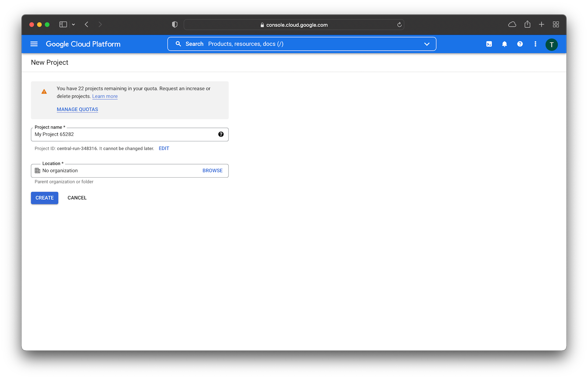Click the project name help question mark
The height and width of the screenshot is (379, 588).
tap(221, 134)
